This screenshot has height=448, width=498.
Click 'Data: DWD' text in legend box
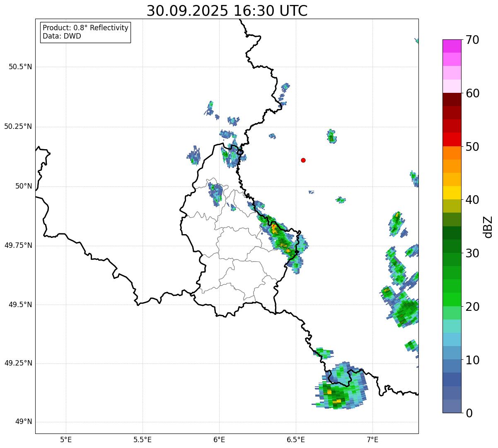coord(62,36)
